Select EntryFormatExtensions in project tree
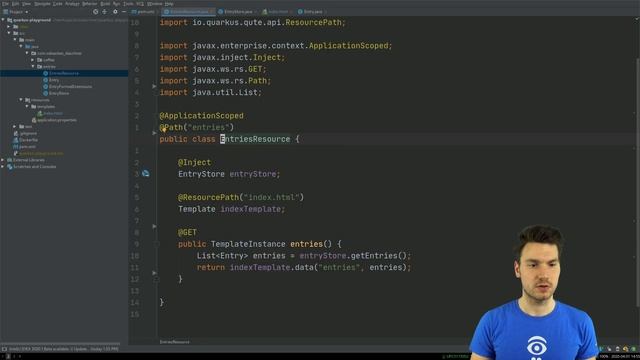640x360 pixels. click(70, 87)
